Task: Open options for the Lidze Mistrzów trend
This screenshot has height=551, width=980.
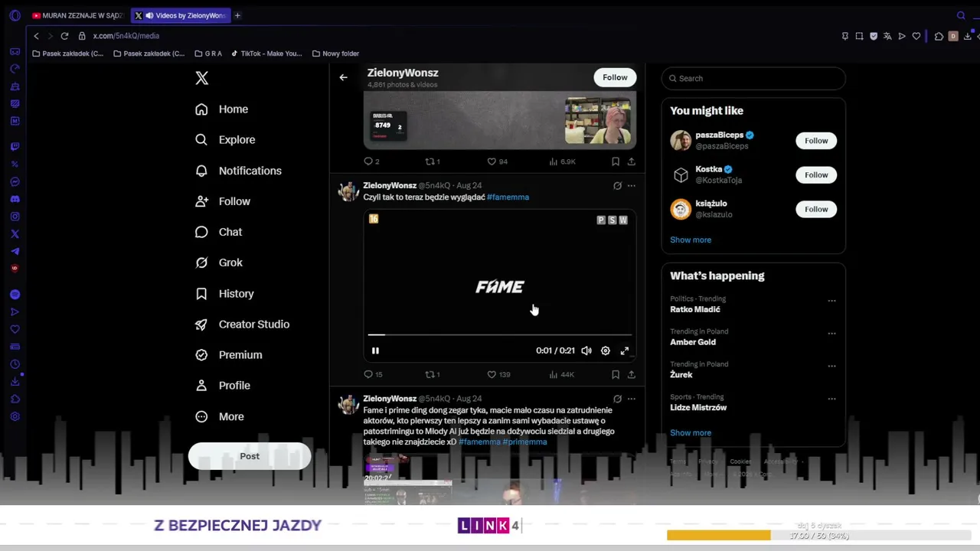Action: [831, 399]
